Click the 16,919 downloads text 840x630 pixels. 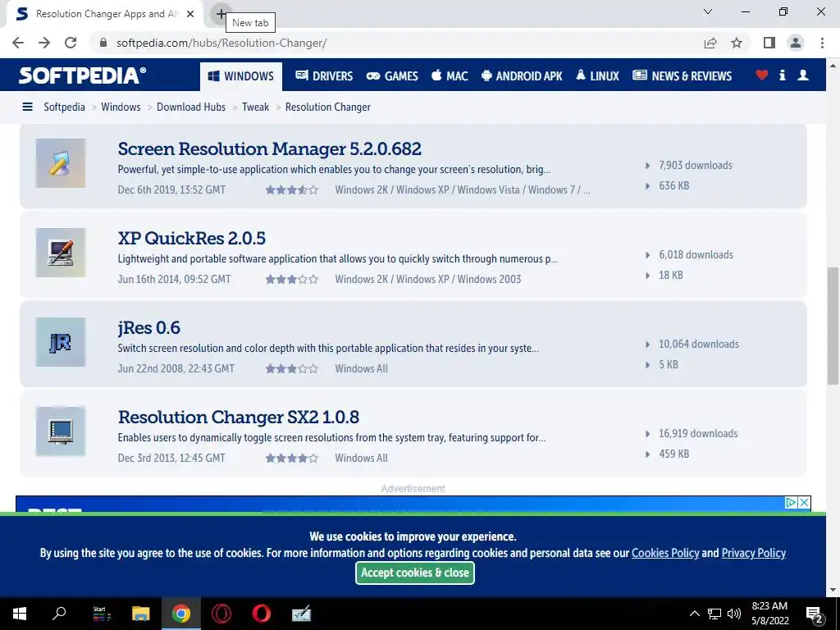click(x=698, y=434)
